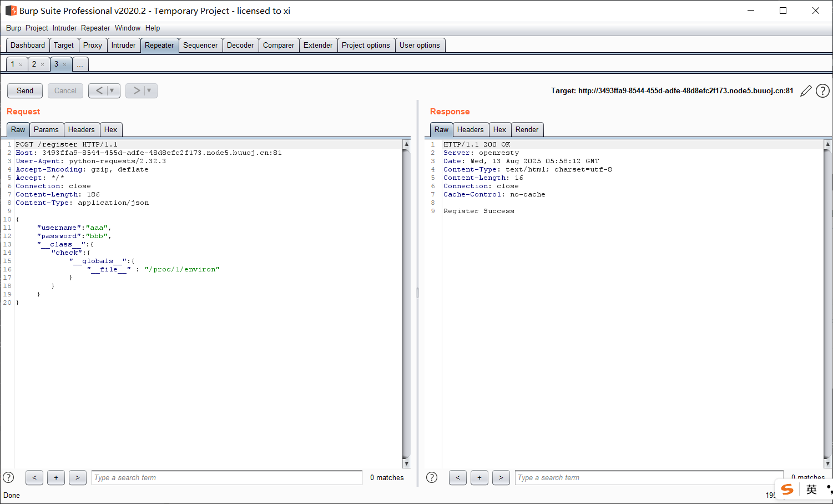Screen dimensions: 833x504
Task: Open the response search help icon
Action: (432, 477)
